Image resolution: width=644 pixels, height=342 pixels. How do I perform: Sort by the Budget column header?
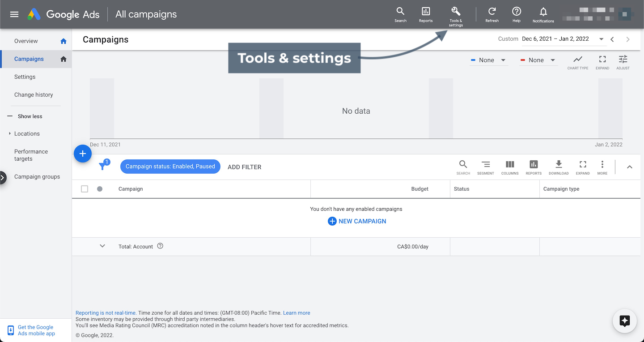click(x=419, y=189)
